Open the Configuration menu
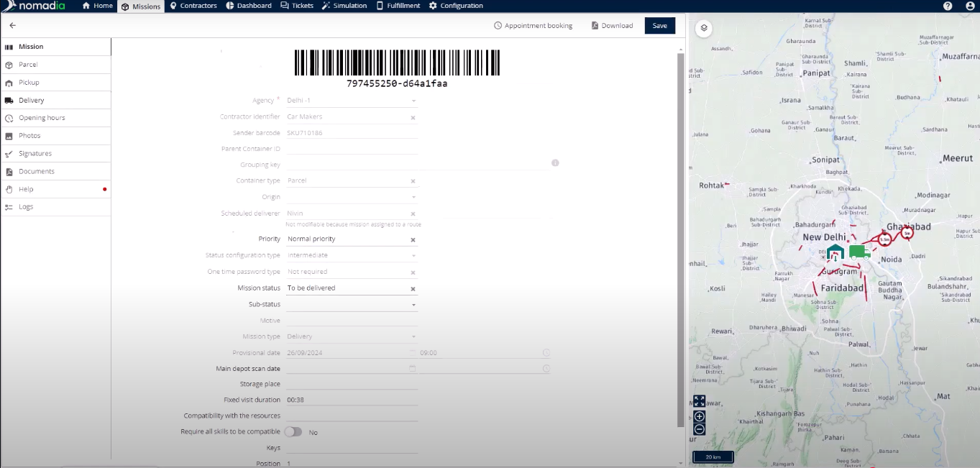Image resolution: width=980 pixels, height=468 pixels. coord(456,6)
